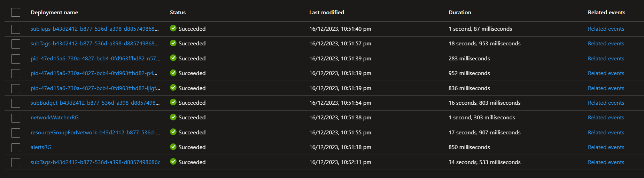Screen dimensions: 644x178
Task: Open the networkWatcherRG deployment
Action: [55, 118]
